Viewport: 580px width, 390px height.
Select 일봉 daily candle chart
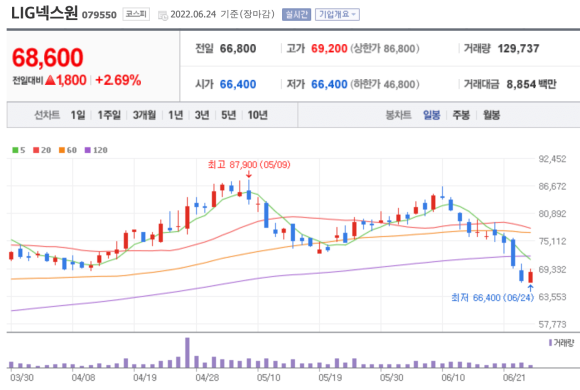point(432,115)
